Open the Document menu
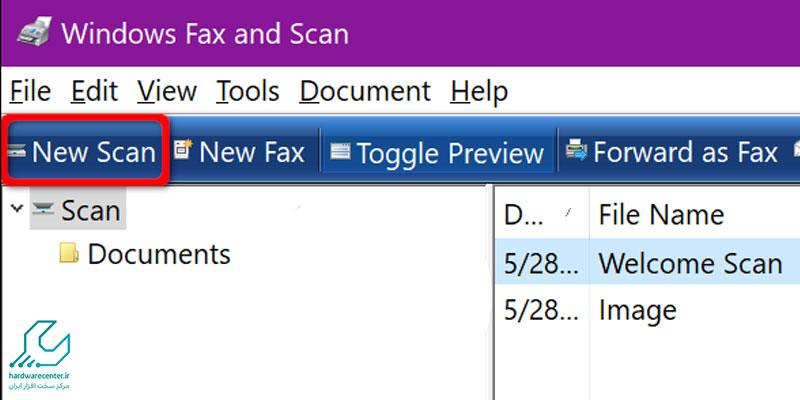The width and height of the screenshot is (800, 400). tap(365, 92)
